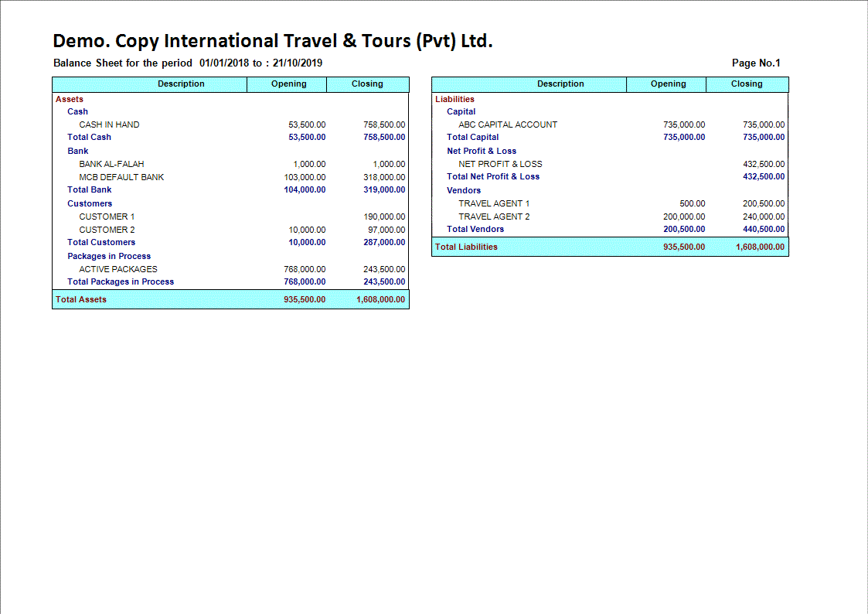The image size is (868, 614).
Task: Select the Total Capital label
Action: pyautogui.click(x=473, y=137)
